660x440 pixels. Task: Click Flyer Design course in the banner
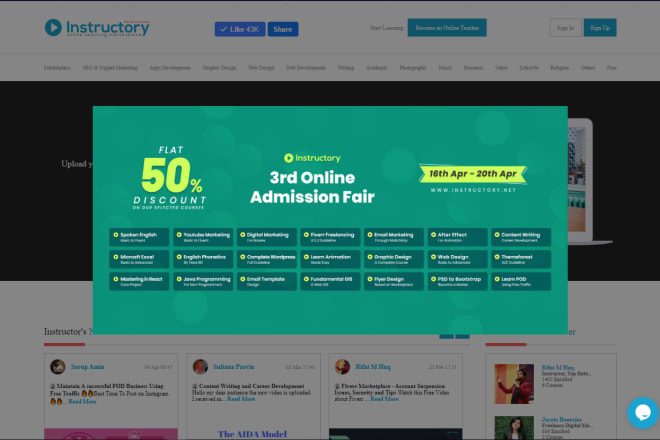(x=394, y=281)
